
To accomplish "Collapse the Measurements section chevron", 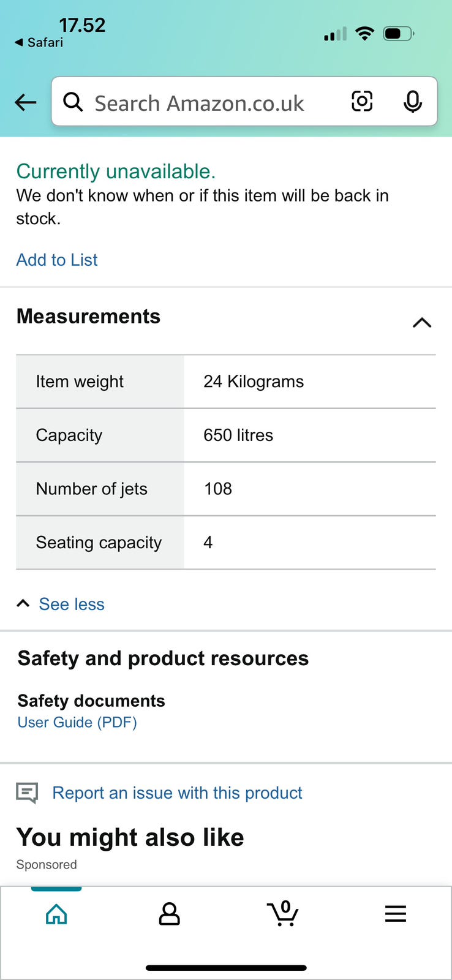I will coord(422,323).
